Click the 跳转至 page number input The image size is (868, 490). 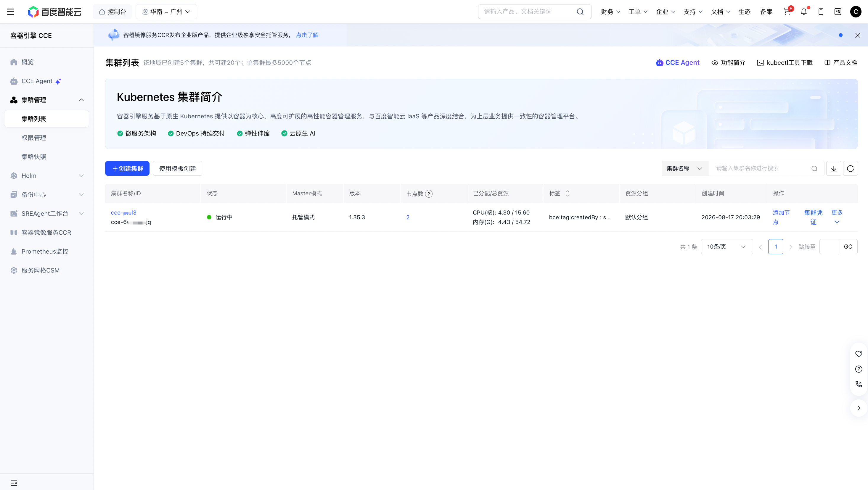tap(829, 247)
